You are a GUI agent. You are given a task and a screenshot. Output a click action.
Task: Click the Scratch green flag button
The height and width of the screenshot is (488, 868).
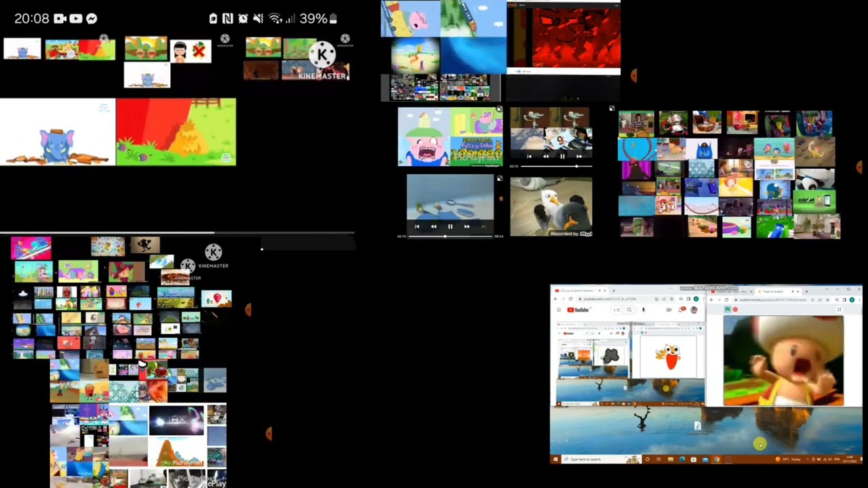click(x=728, y=309)
